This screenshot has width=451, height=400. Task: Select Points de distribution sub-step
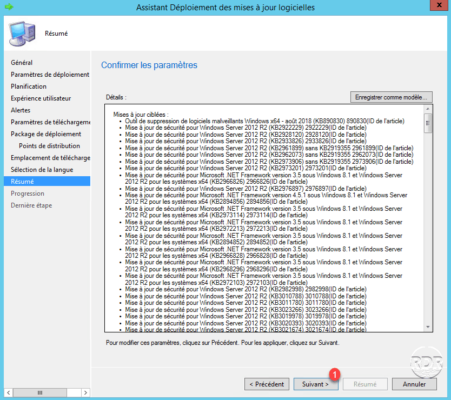pos(49,146)
